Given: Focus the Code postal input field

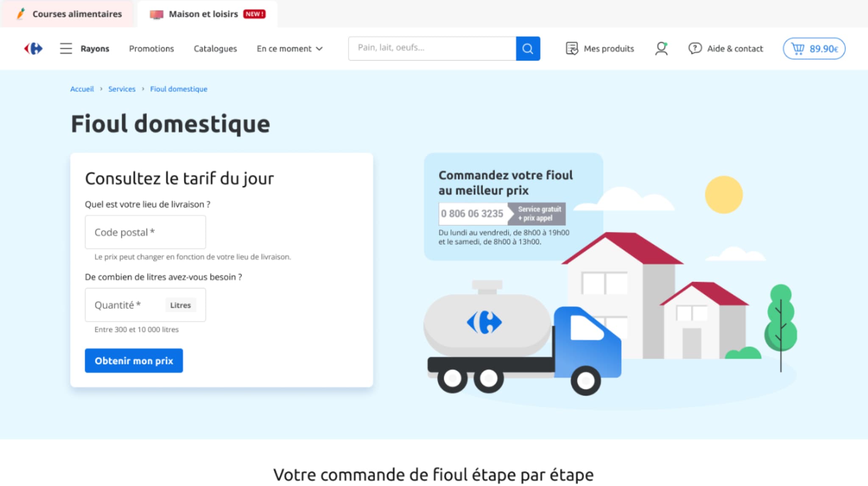Looking at the screenshot, I should coord(145,232).
